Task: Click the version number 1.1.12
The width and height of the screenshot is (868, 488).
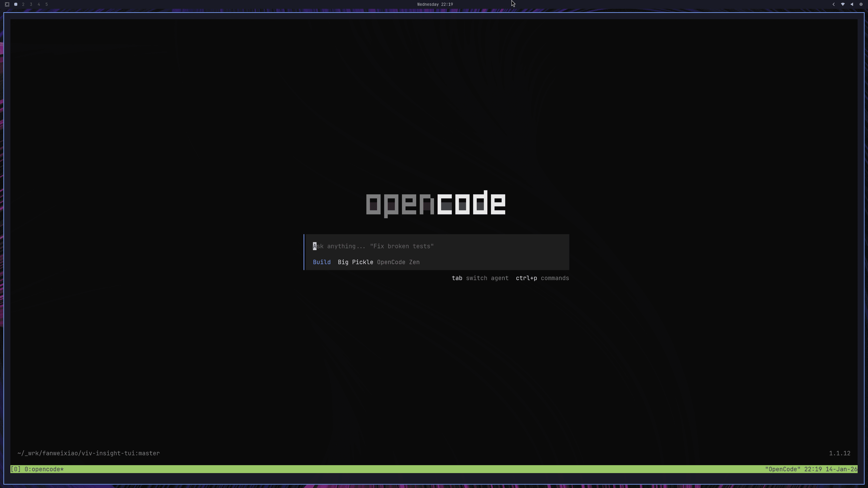Action: (839, 453)
